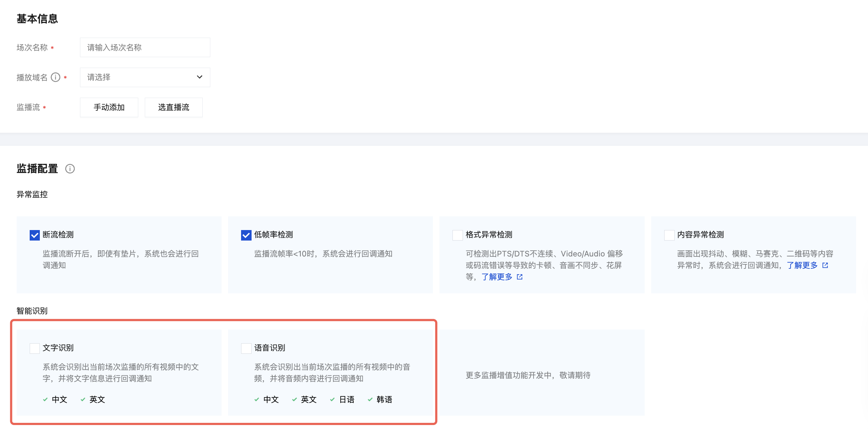Click 英文 language tag under 文字识别
Viewport: 868px width, 429px height.
[97, 399]
